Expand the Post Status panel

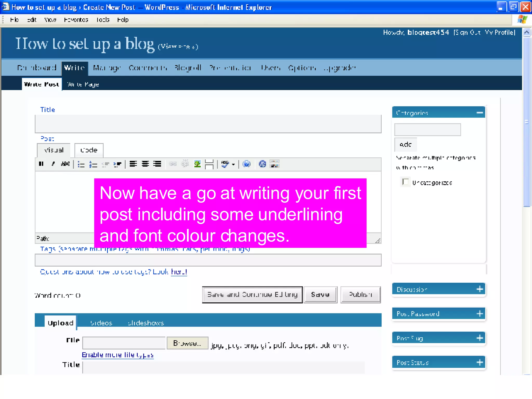[x=480, y=362]
